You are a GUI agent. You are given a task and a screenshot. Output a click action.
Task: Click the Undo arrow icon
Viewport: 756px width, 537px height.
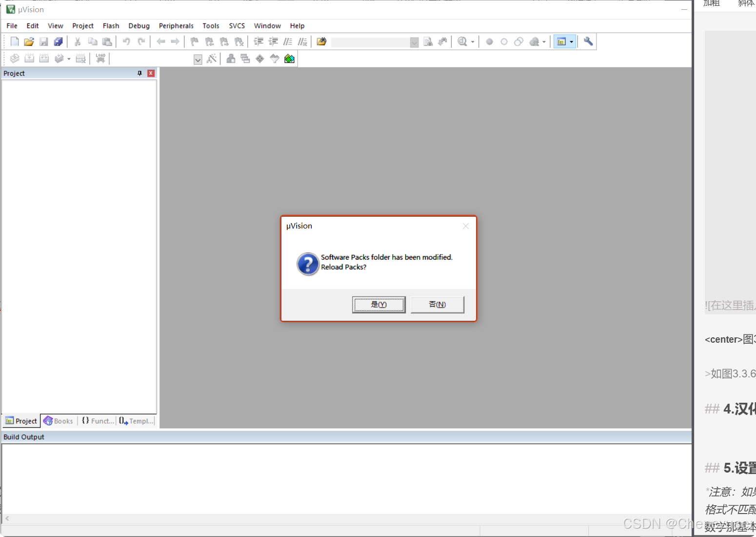click(x=127, y=41)
